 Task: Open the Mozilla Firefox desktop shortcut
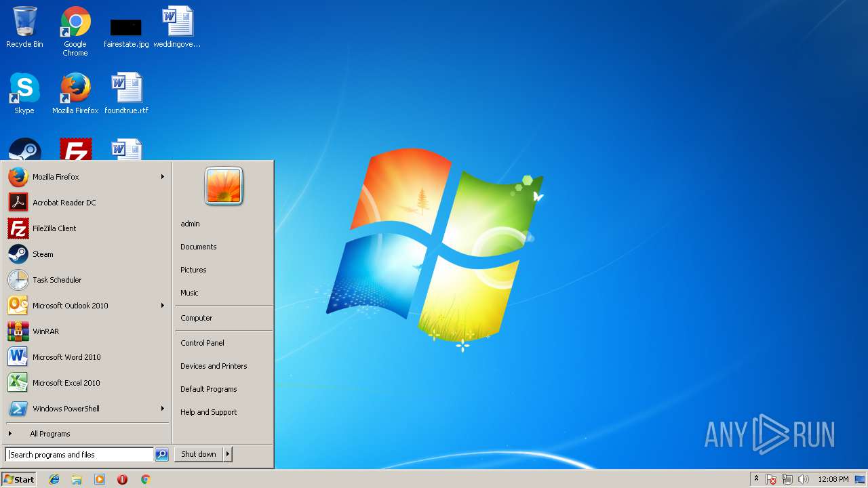(75, 94)
